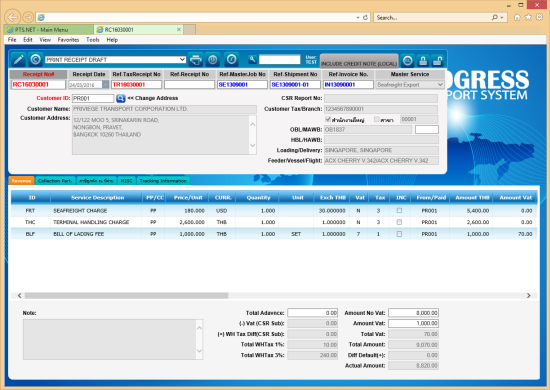Click grid scrollbar right arrow

[x=529, y=296]
